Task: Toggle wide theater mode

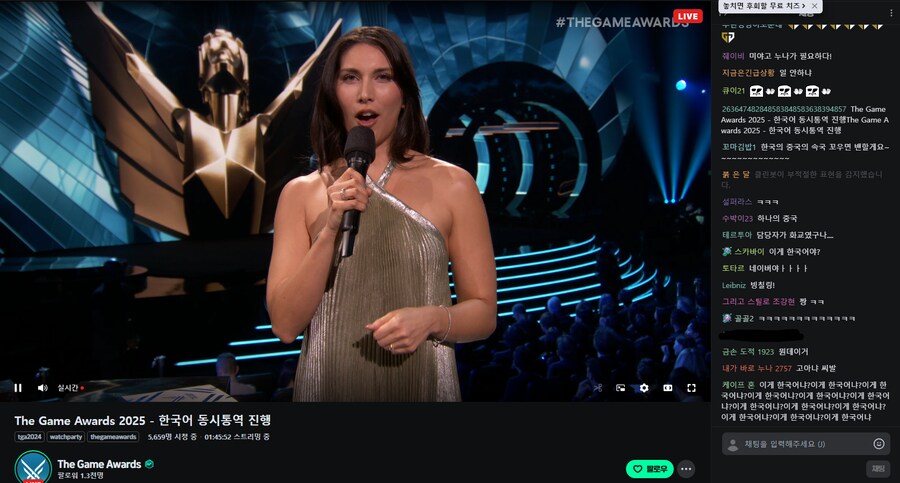Action: point(668,388)
